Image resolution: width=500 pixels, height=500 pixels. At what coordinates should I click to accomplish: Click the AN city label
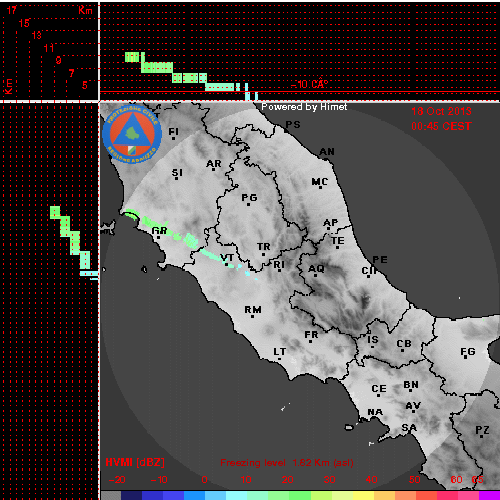coord(327,152)
